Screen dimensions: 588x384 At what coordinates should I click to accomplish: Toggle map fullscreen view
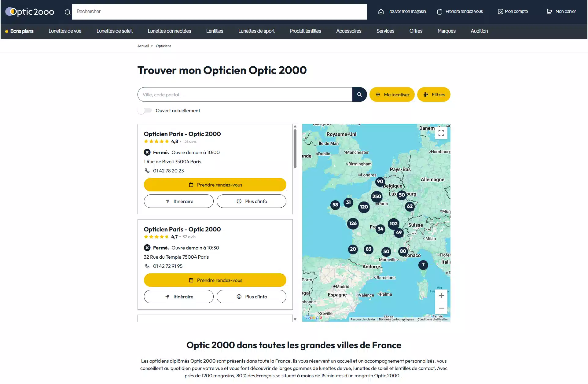coord(441,133)
